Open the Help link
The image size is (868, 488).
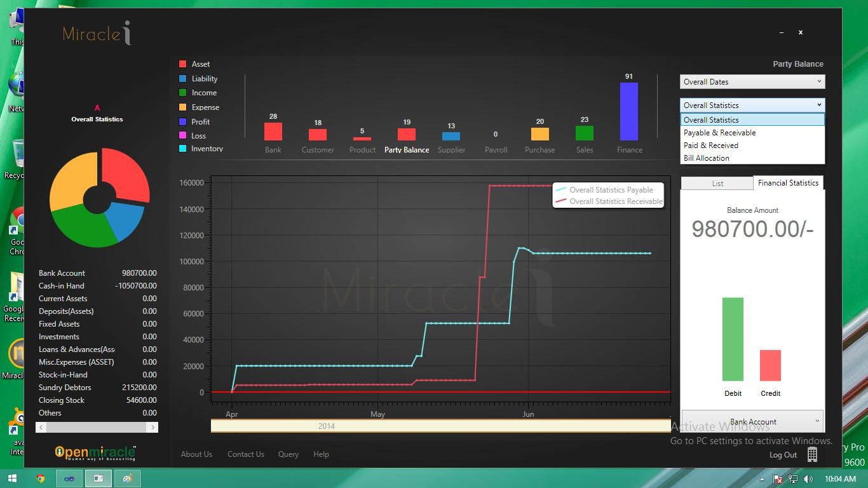(x=321, y=454)
